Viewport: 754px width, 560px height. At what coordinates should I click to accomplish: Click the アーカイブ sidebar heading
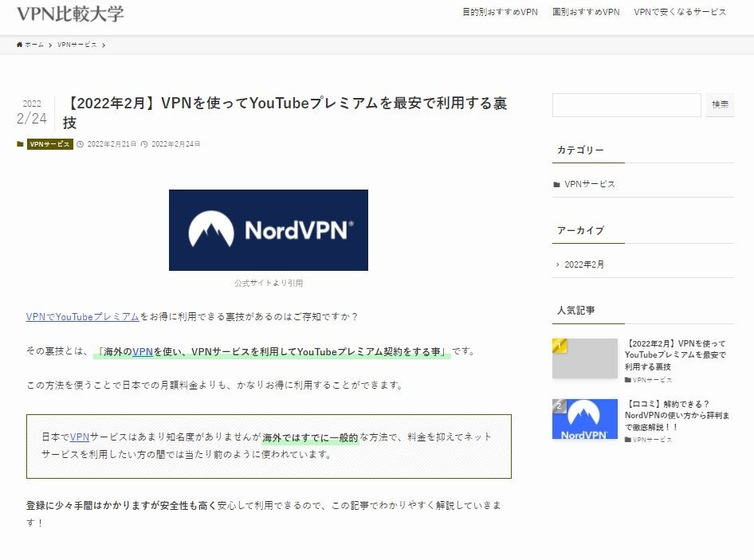point(580,230)
